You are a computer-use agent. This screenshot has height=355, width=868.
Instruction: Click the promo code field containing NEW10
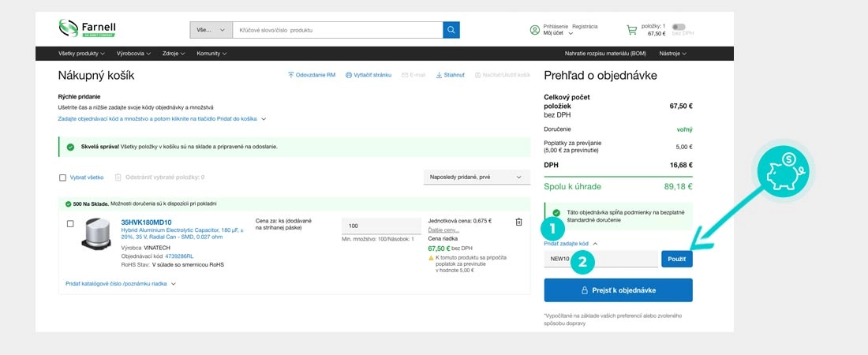pyautogui.click(x=601, y=259)
